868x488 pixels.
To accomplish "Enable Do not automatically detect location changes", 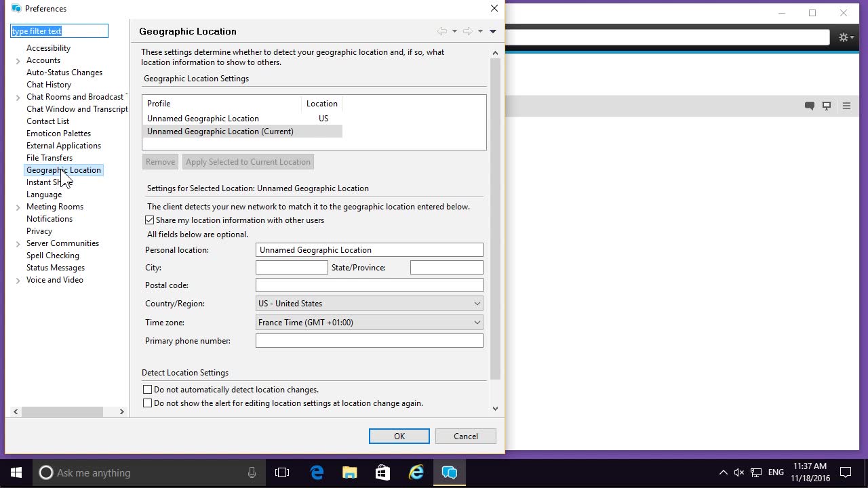I will (x=148, y=390).
